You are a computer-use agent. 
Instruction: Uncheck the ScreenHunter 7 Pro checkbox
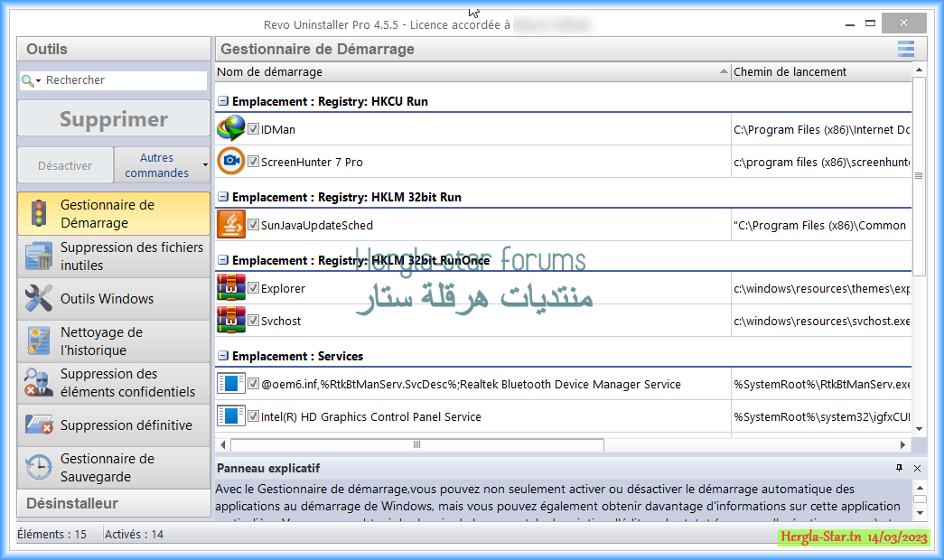tap(254, 162)
